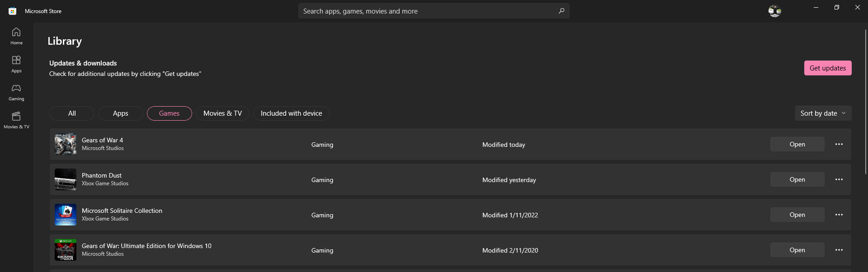Click the Updates & downloads heading
Image resolution: width=868 pixels, height=272 pixels.
point(83,63)
